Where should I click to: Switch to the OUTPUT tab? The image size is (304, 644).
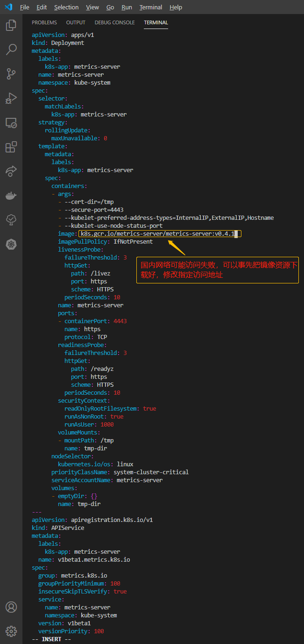[75, 22]
